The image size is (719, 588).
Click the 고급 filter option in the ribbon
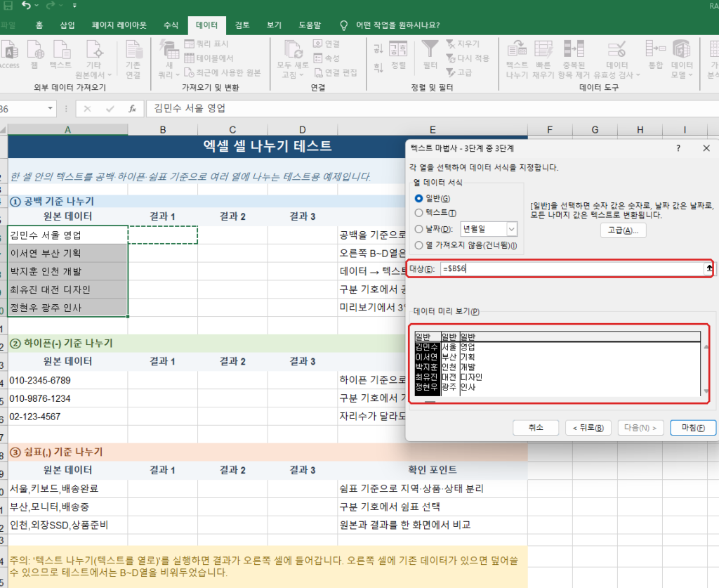coord(459,72)
